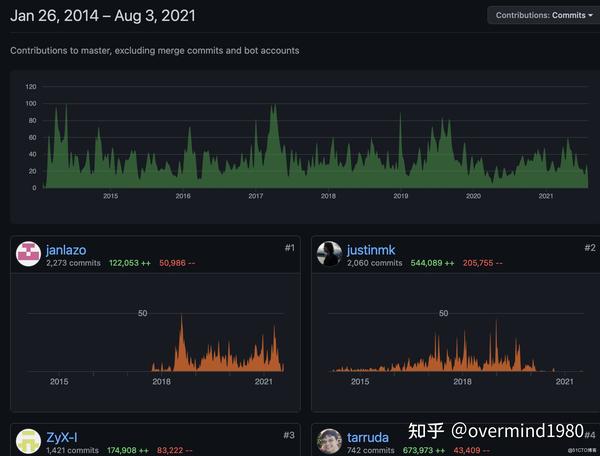Open the justinmk profile link
Viewport: 600px width, 456px height.
click(371, 250)
